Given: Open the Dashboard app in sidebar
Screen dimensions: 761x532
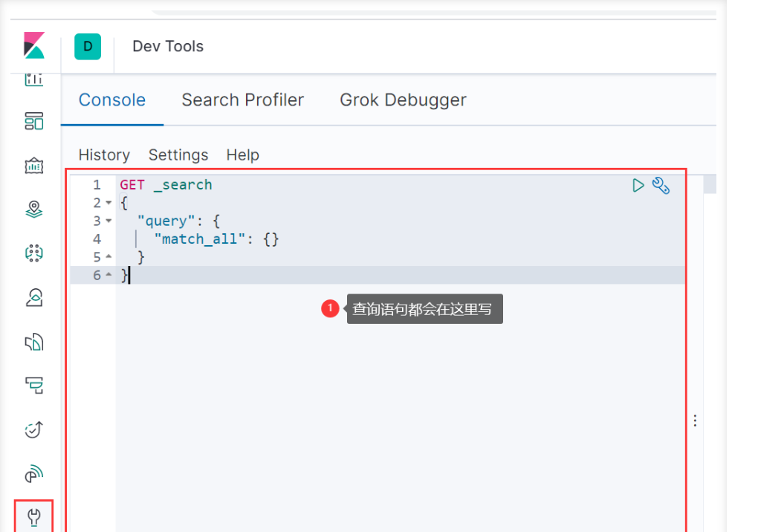Looking at the screenshot, I should 34,120.
